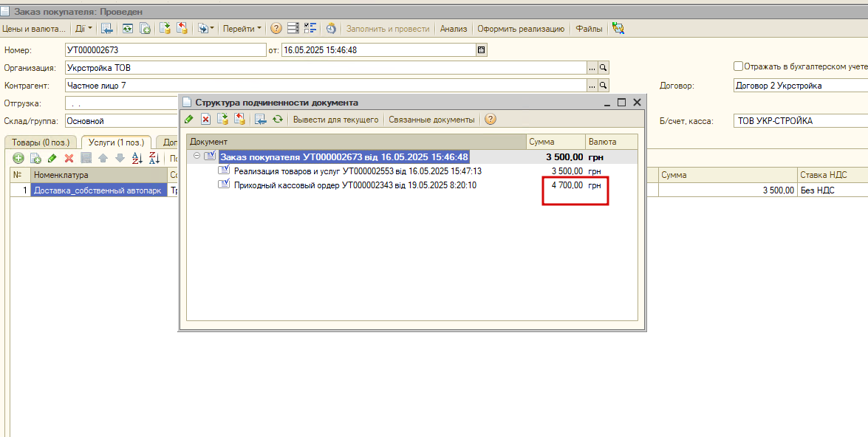Click Сумма column header in structure dialog
868x437 pixels.
click(556, 142)
